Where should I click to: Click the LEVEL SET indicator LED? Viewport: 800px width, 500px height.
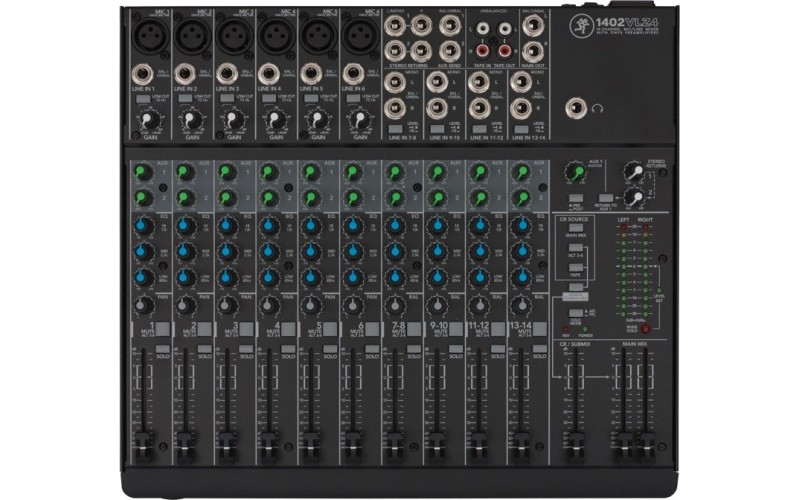pyautogui.click(x=659, y=290)
